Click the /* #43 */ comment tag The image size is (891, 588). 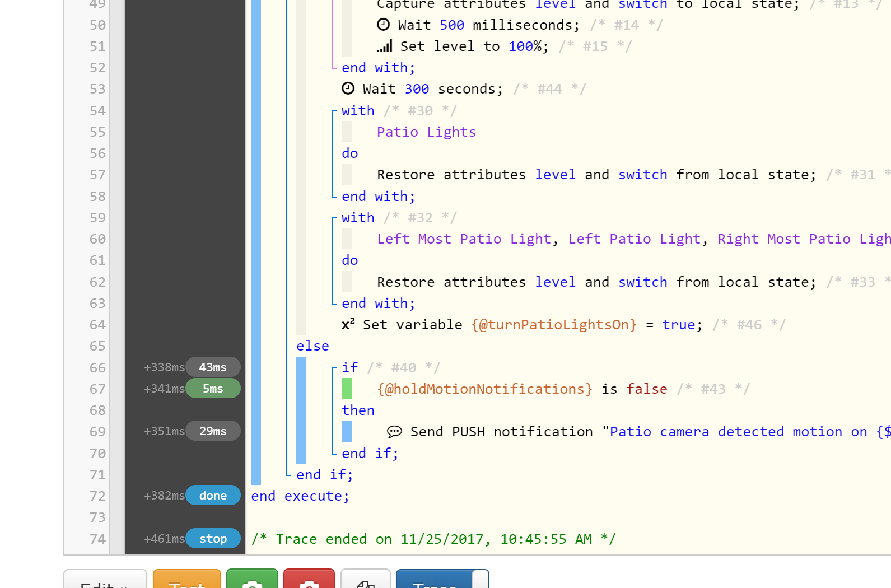(x=713, y=389)
